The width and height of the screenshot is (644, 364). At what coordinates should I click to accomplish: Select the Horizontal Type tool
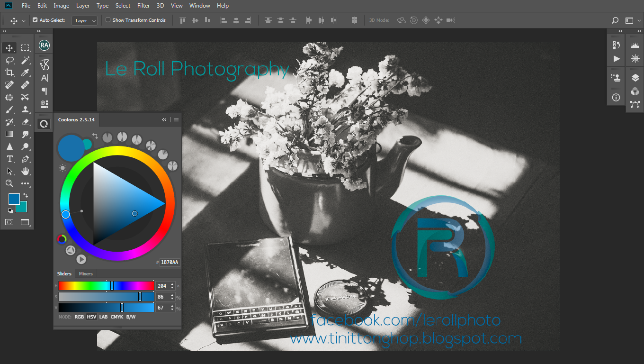coord(9,159)
